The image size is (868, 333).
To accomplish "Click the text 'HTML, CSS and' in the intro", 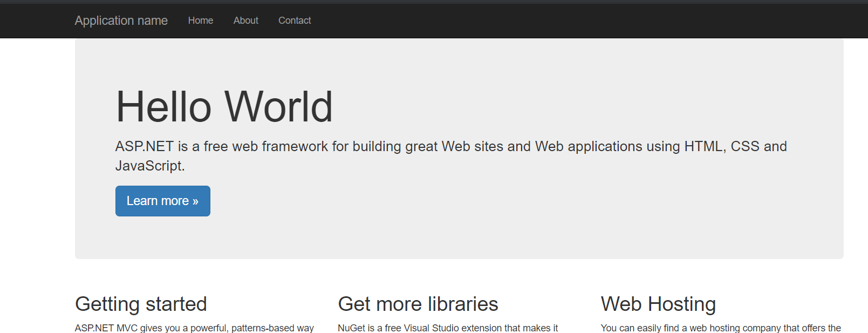I will (735, 147).
